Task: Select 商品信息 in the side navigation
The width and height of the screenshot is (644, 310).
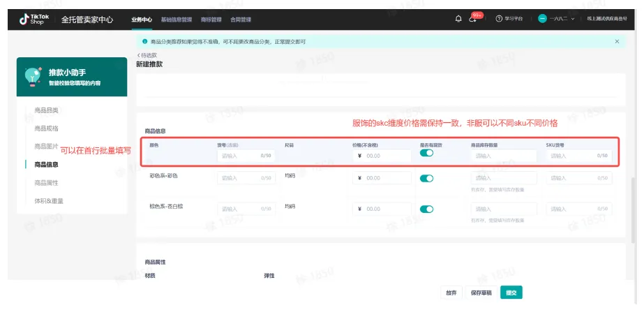Action: (x=47, y=165)
